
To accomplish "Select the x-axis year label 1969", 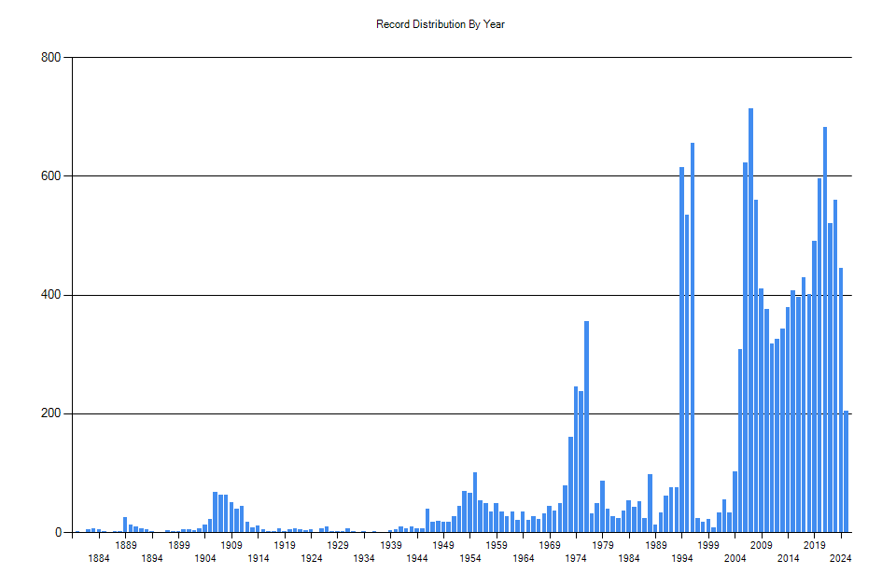I will [550, 545].
